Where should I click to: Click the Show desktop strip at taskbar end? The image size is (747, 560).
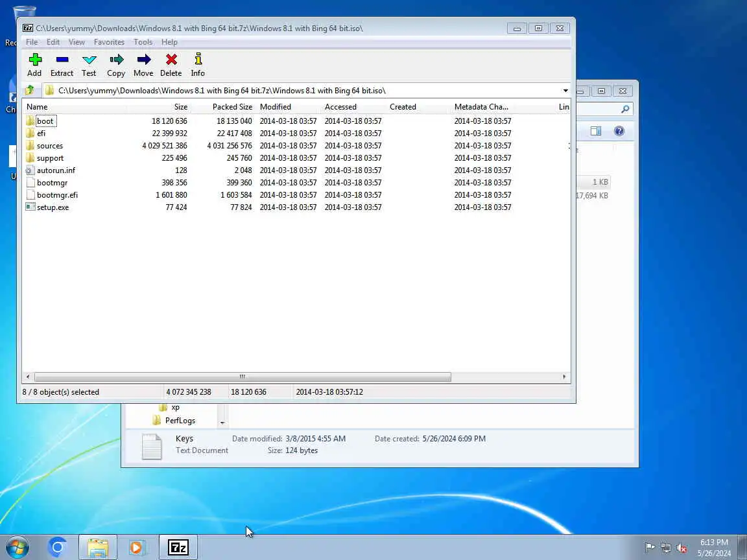click(742, 548)
